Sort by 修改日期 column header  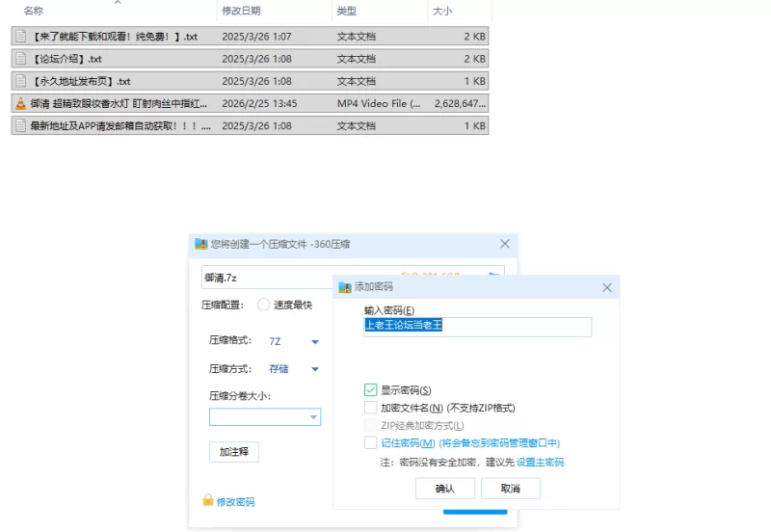(x=242, y=11)
